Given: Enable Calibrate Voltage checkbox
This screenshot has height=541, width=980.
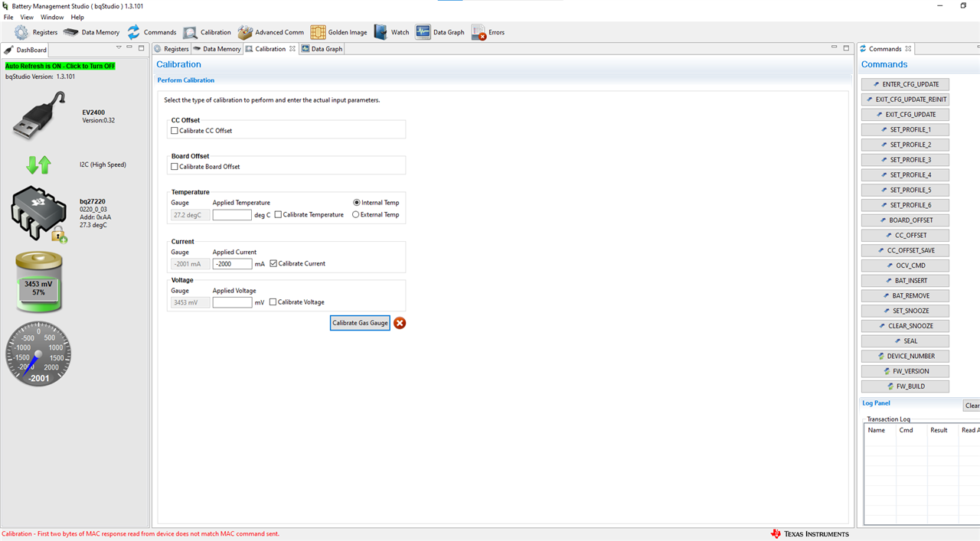Looking at the screenshot, I should tap(273, 302).
